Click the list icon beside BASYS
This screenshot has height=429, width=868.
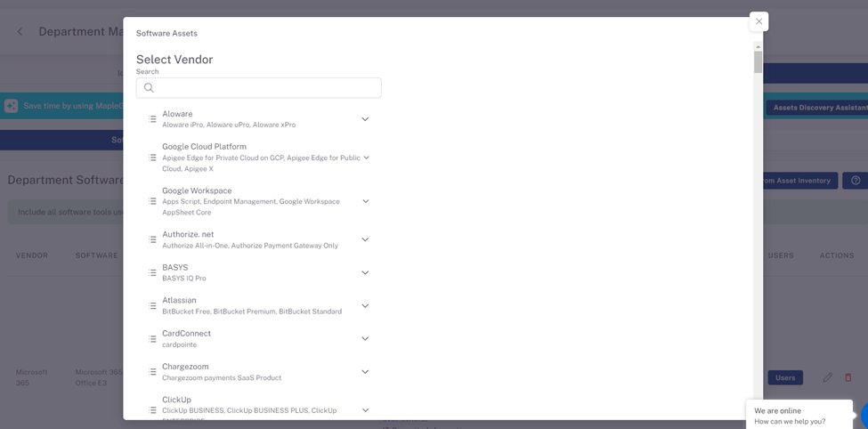click(152, 272)
